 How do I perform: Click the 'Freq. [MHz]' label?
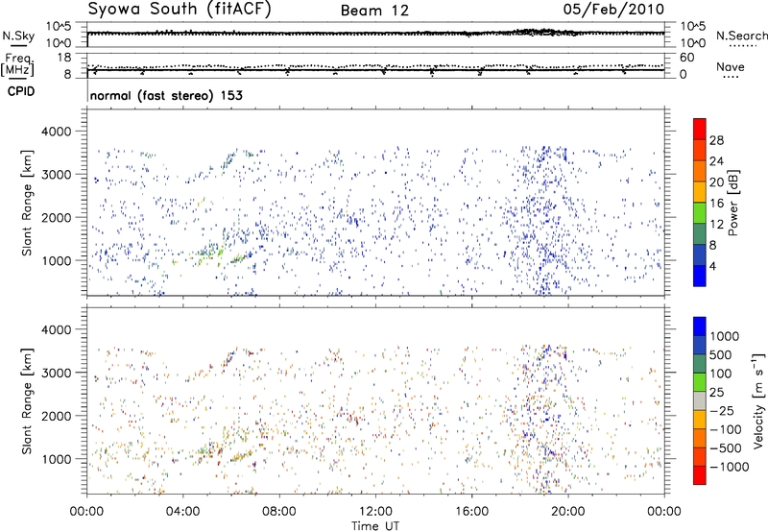17,64
